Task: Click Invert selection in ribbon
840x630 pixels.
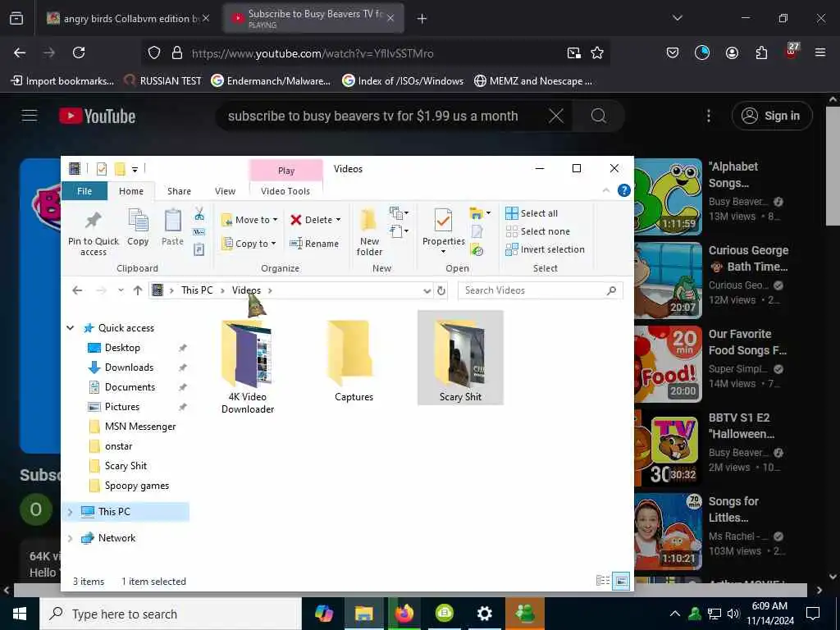Action: tap(545, 249)
